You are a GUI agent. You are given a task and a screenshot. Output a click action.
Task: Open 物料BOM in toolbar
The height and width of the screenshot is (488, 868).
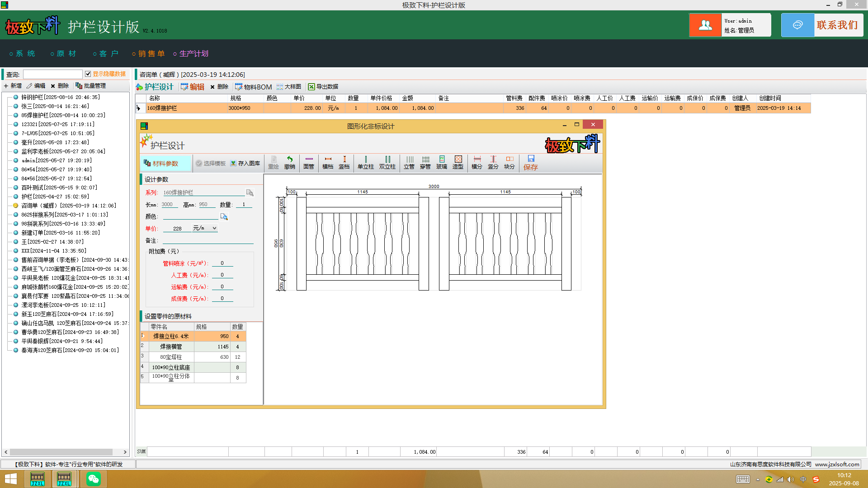coord(253,87)
